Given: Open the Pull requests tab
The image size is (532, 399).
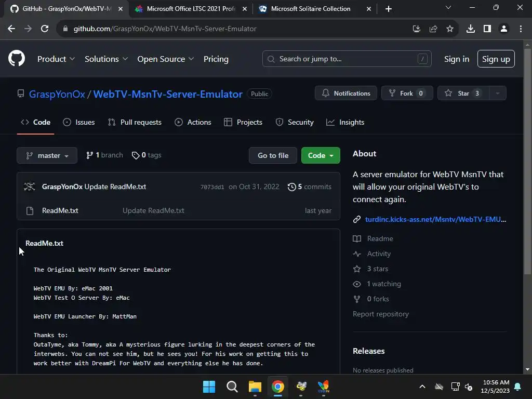Looking at the screenshot, I should [135, 122].
